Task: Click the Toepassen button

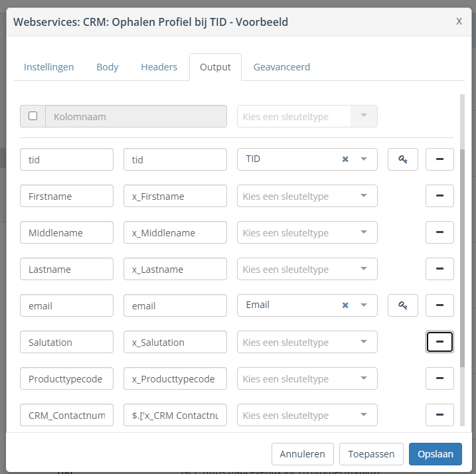Action: tap(371, 454)
